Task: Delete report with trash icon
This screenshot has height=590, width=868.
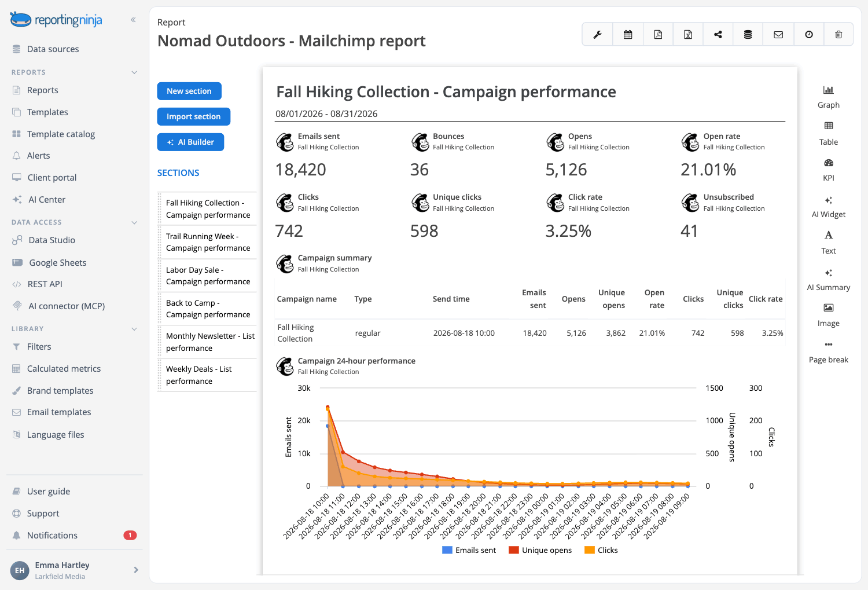Action: click(838, 35)
